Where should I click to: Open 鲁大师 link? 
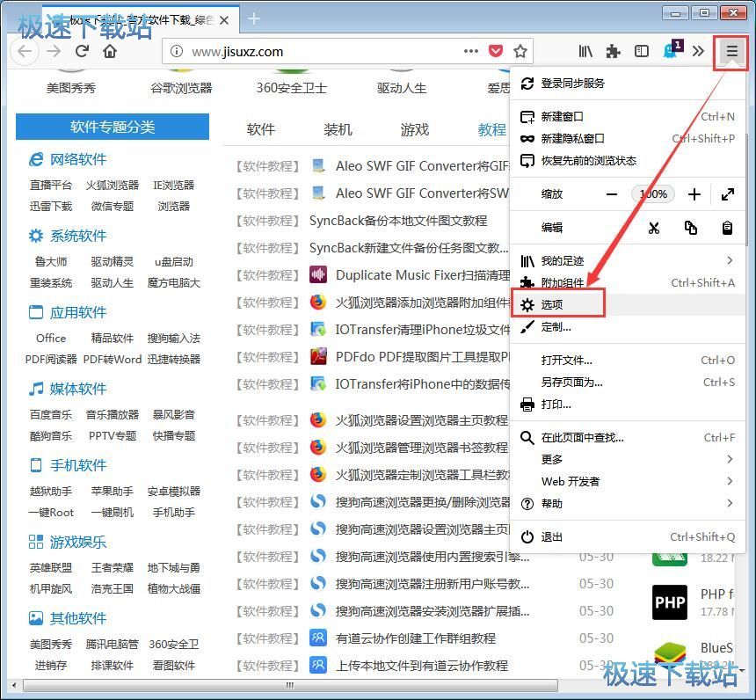51,262
